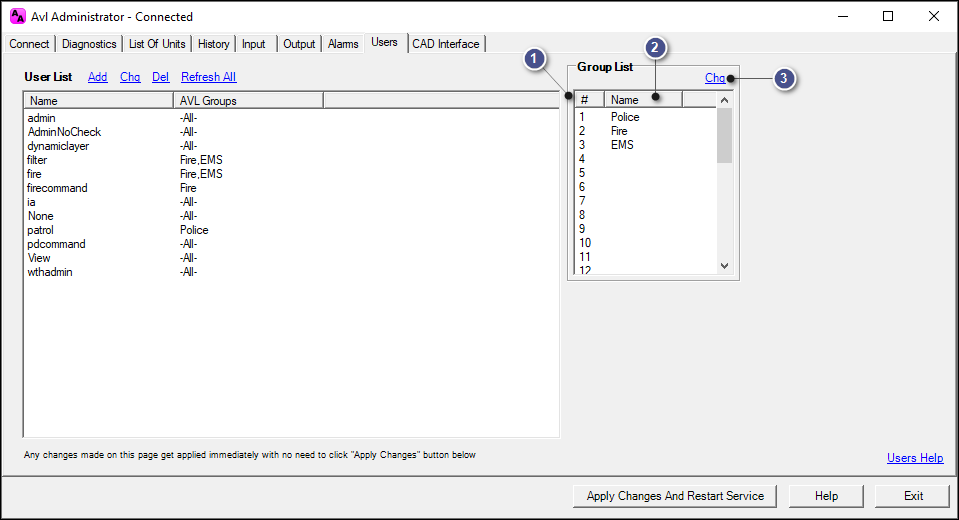Click the User List Chg link

130,77
